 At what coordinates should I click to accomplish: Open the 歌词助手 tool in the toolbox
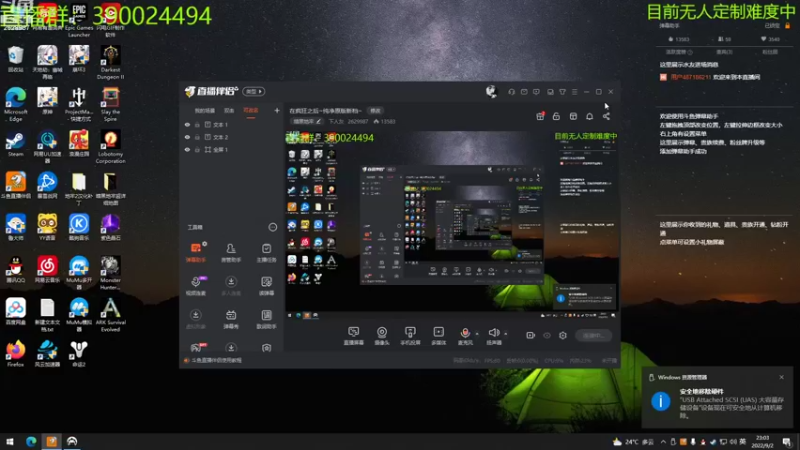[266, 319]
